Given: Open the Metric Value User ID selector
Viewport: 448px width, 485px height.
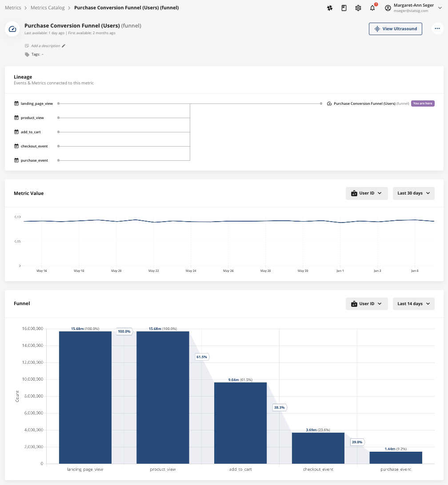Looking at the screenshot, I should (366, 193).
